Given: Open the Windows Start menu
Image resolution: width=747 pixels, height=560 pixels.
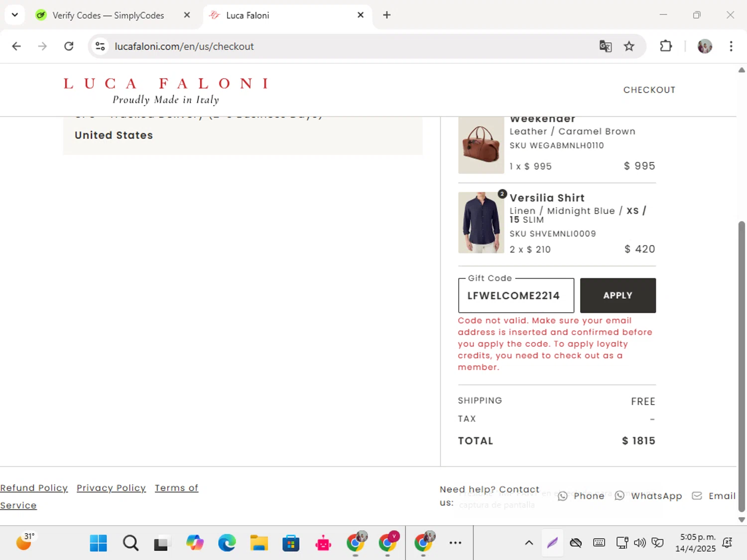Looking at the screenshot, I should click(x=98, y=543).
